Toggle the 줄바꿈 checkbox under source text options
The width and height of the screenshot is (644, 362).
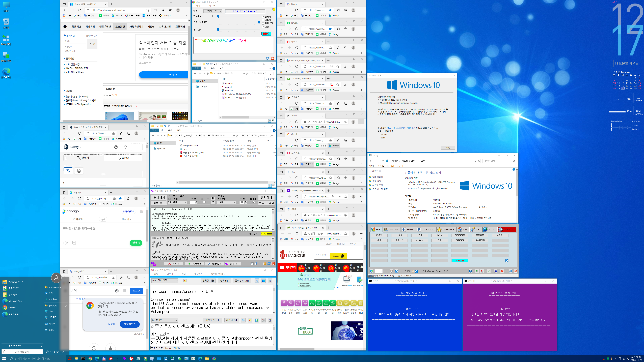pos(204,202)
